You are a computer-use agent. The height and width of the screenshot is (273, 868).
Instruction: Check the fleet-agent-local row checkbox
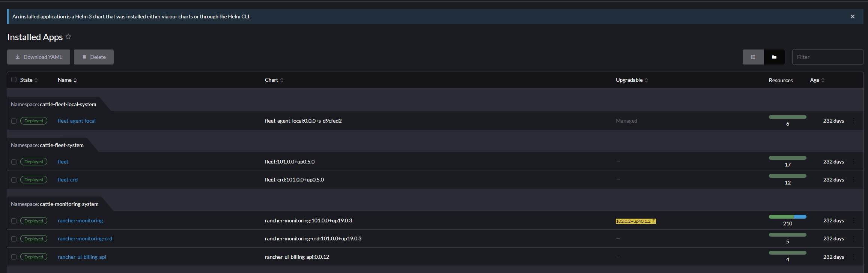pyautogui.click(x=14, y=121)
